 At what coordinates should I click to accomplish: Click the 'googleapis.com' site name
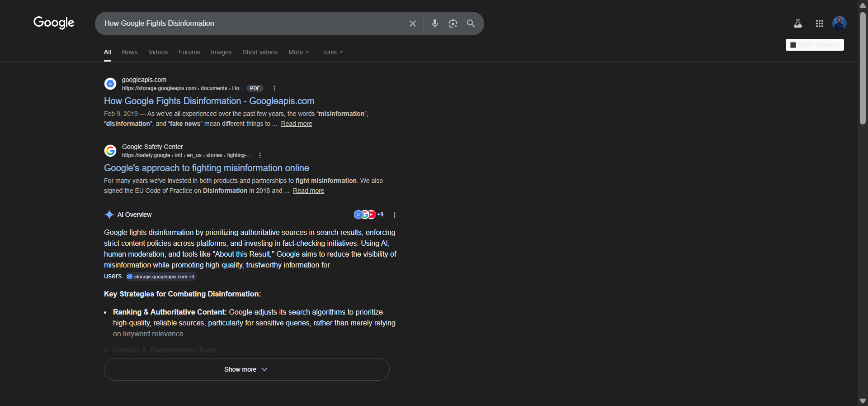[144, 80]
